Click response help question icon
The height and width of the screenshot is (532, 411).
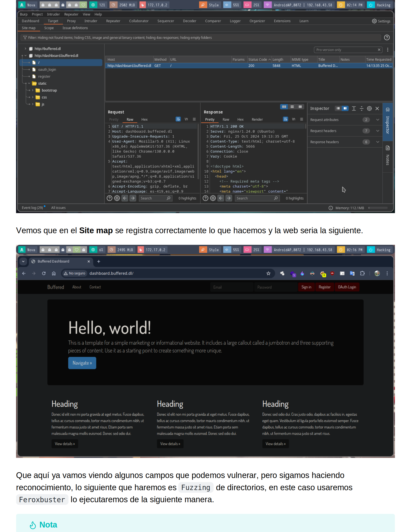[x=205, y=198]
